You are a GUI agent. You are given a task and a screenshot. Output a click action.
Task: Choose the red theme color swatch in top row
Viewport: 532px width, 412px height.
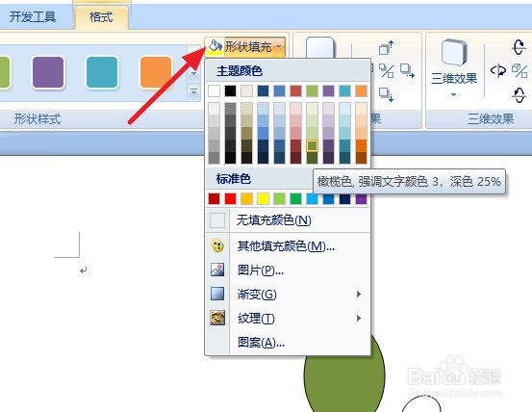(296, 90)
